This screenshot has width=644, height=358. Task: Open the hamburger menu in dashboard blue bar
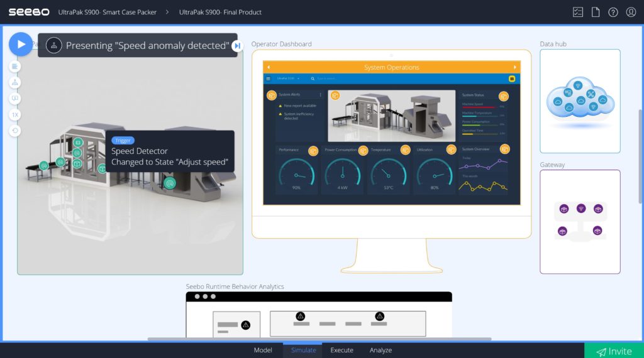(268, 79)
